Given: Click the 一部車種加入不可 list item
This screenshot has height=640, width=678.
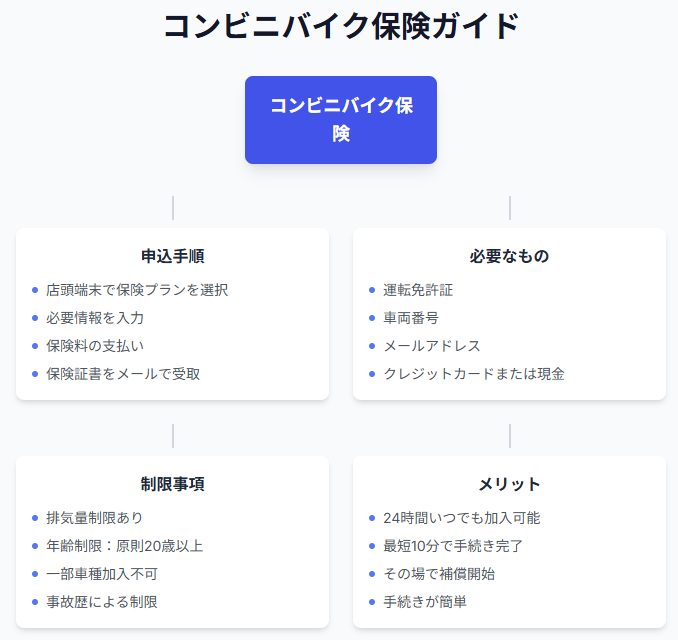Looking at the screenshot, I should pyautogui.click(x=102, y=574).
